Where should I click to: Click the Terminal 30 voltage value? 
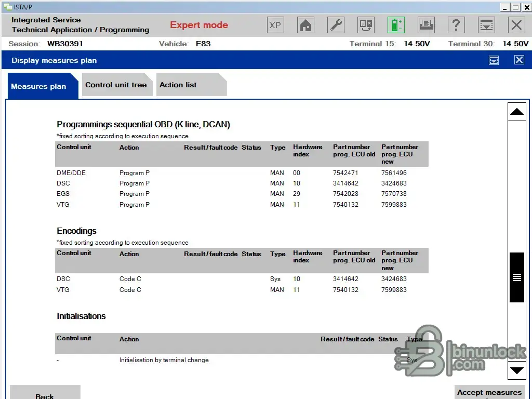click(515, 44)
